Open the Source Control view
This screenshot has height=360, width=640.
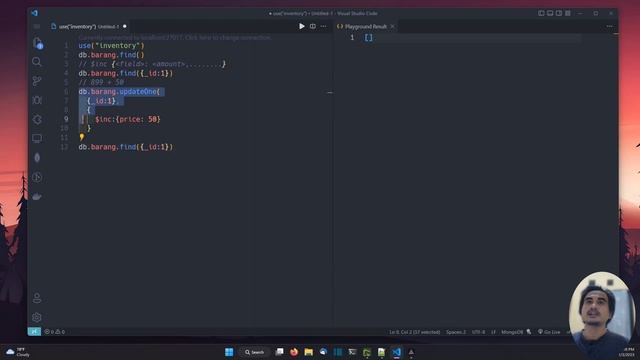pyautogui.click(x=37, y=81)
